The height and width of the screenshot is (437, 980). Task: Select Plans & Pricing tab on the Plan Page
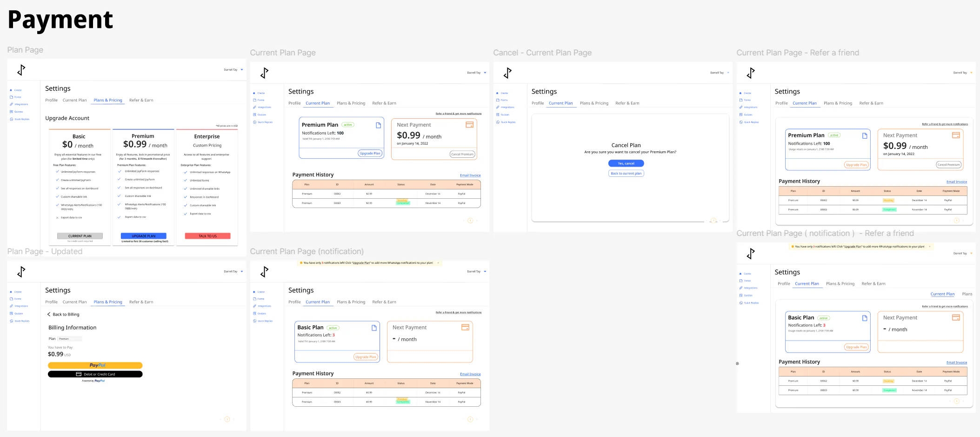coord(108,100)
